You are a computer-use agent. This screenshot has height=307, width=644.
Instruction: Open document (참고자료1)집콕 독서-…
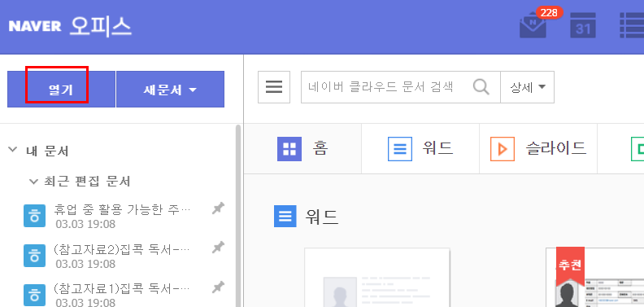pyautogui.click(x=123, y=289)
